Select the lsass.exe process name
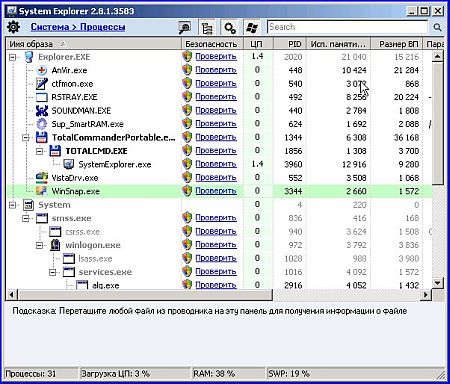This screenshot has width=450, height=384. 95,259
